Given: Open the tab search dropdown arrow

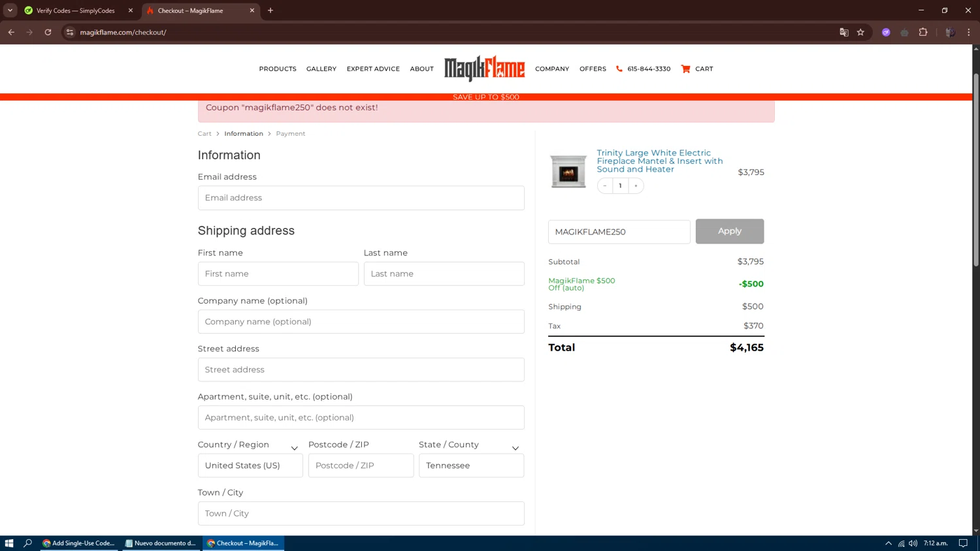Looking at the screenshot, I should click(10, 10).
